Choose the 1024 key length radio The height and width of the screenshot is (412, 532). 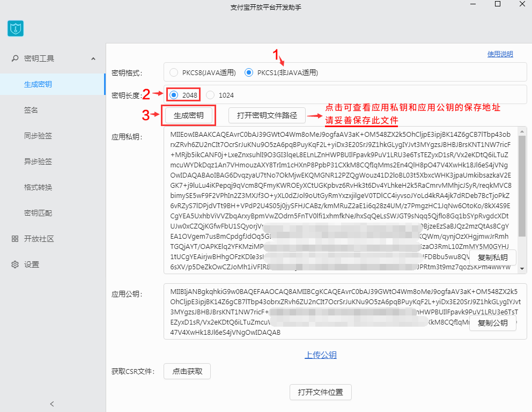click(x=210, y=95)
